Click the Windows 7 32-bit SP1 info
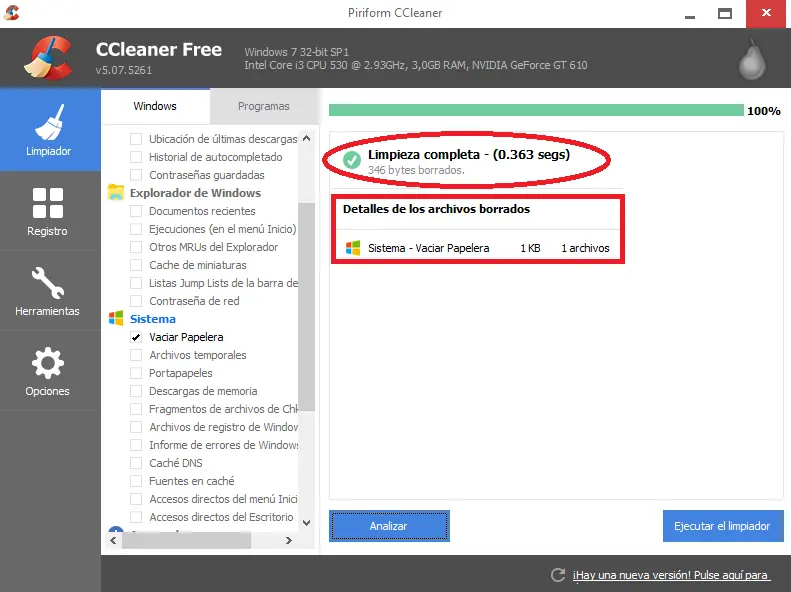This screenshot has height=592, width=791. pyautogui.click(x=296, y=52)
